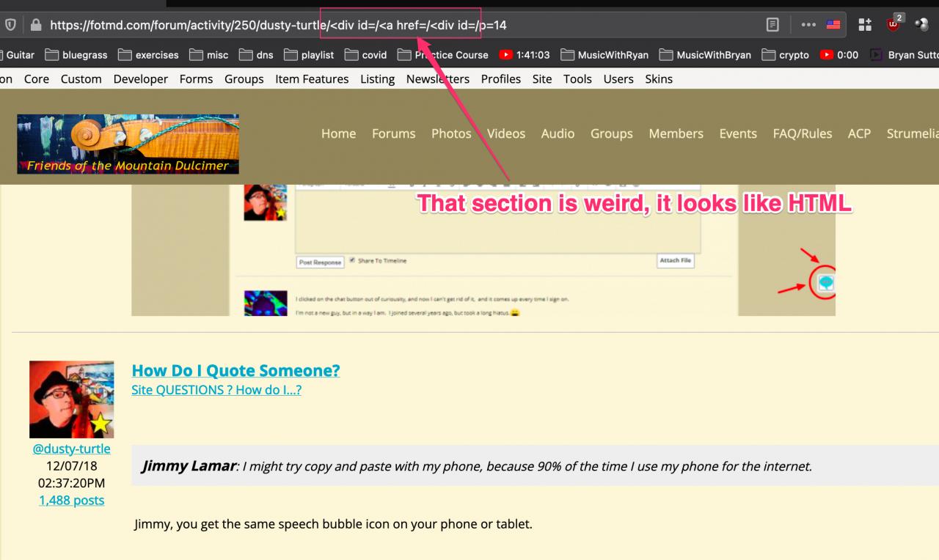
Task: Open the YouTube 1:41:03 bookmark
Action: click(x=525, y=55)
